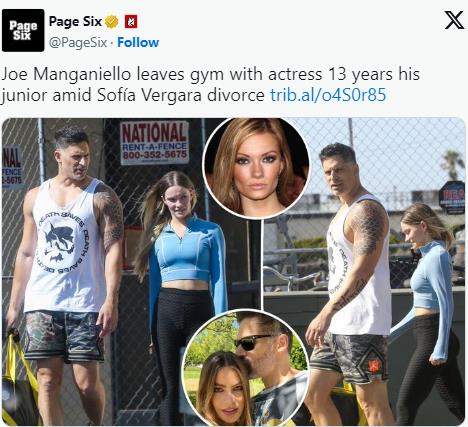468x427 pixels.
Task: Open the @PageSix handle link
Action: [x=78, y=42]
